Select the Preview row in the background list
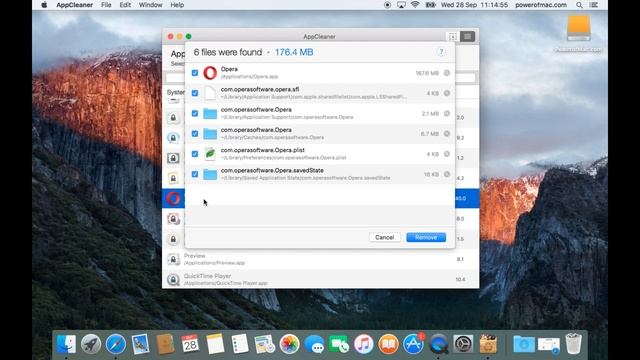The image size is (640, 360). point(320,259)
